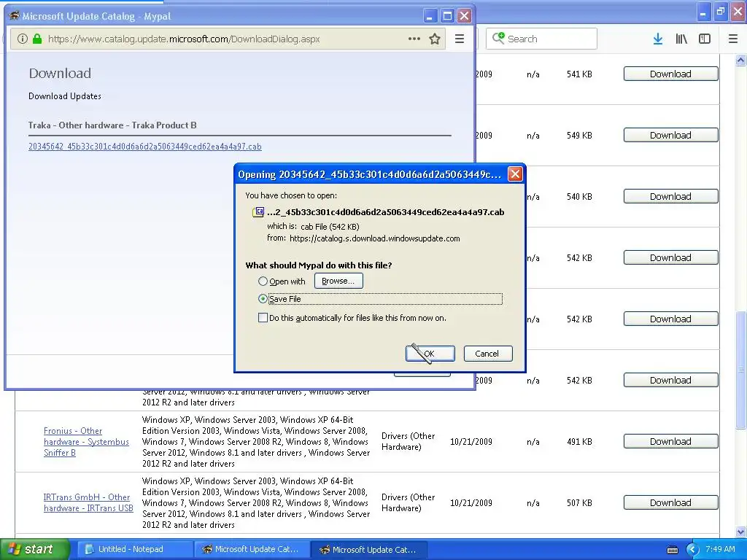Click the cab file download link
Screen dimensions: 747x560
point(145,147)
